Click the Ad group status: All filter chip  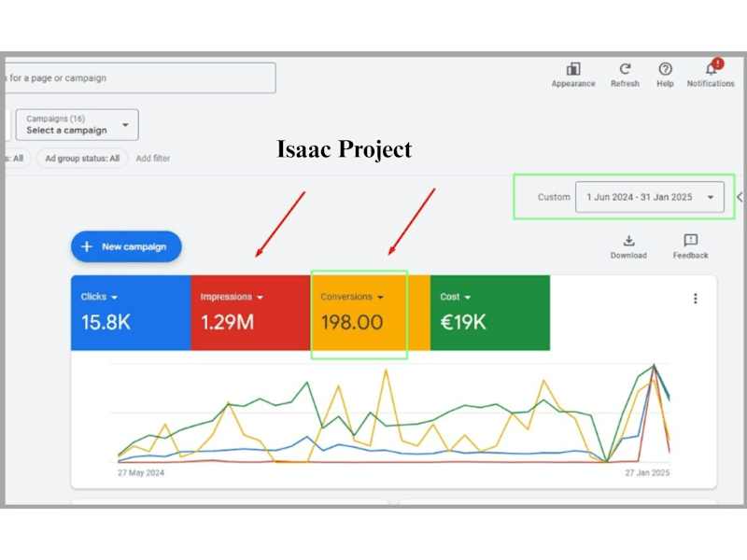(x=82, y=158)
